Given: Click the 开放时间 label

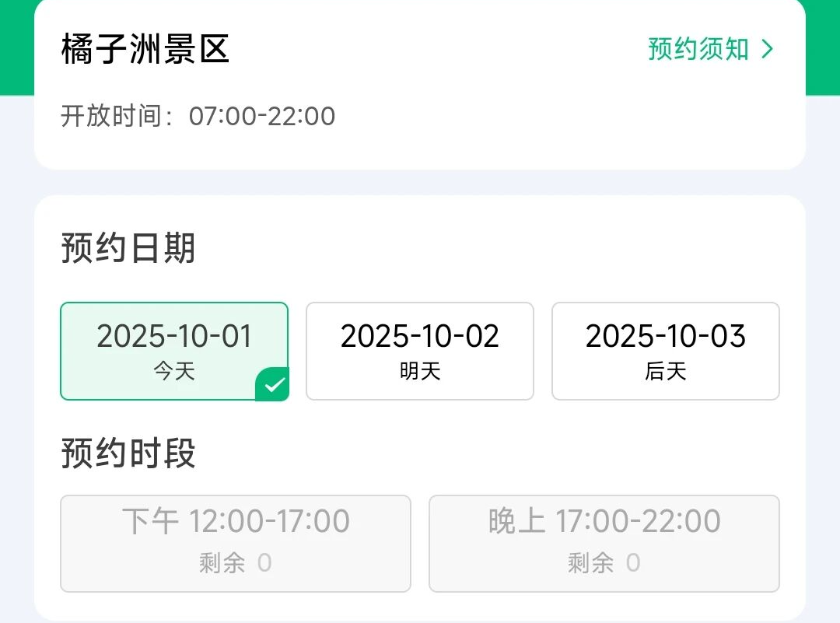Looking at the screenshot, I should tap(117, 117).
